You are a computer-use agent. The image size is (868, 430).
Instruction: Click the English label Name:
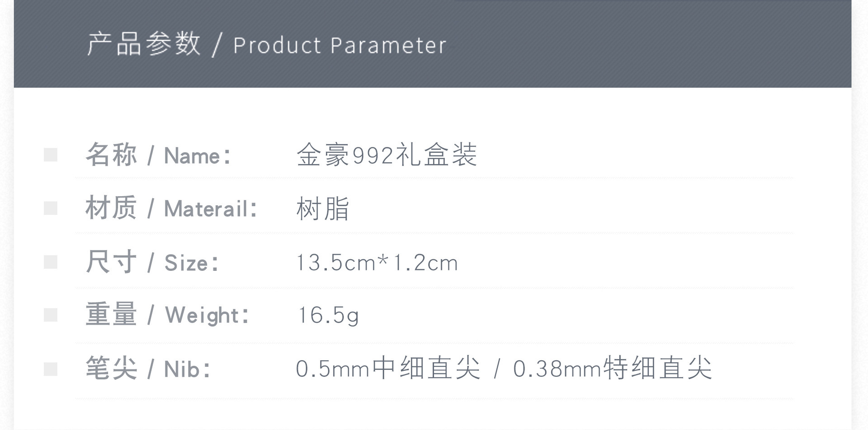tap(198, 156)
